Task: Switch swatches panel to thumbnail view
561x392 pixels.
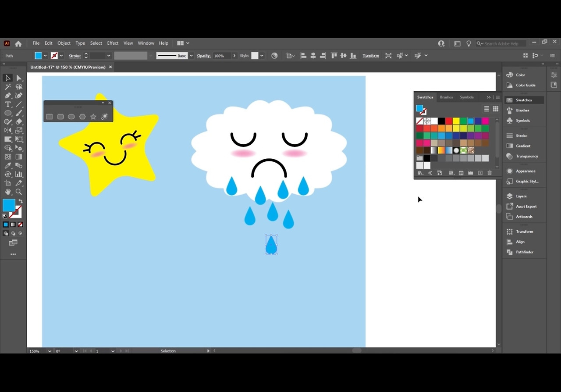Action: [495, 109]
